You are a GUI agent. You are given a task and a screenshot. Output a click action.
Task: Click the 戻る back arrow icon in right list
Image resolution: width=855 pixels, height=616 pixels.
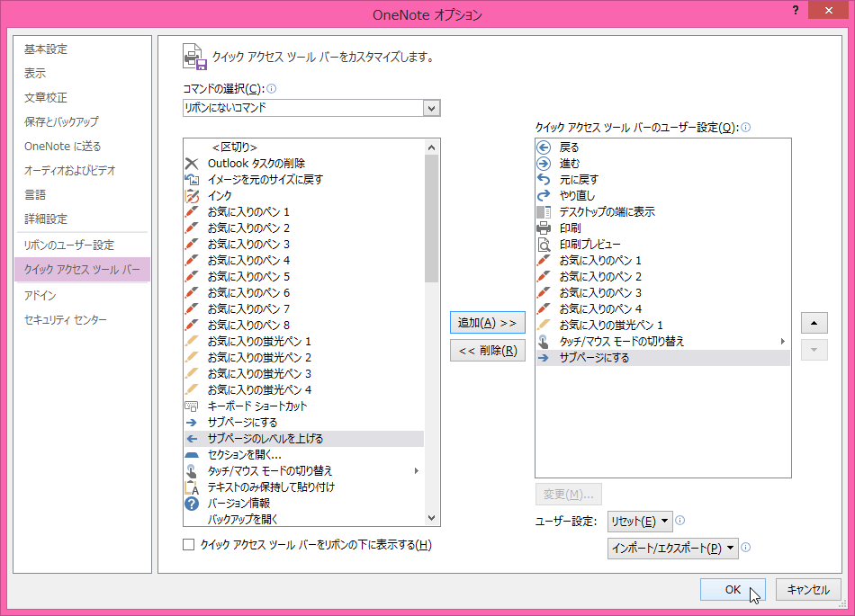click(544, 147)
